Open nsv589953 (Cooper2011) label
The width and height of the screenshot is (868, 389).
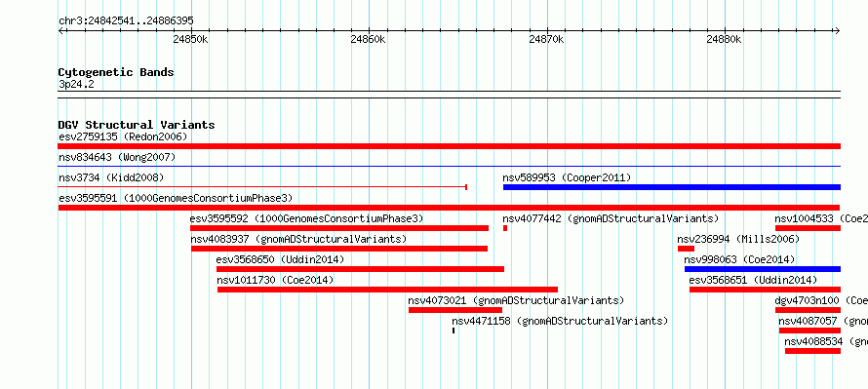pos(567,177)
